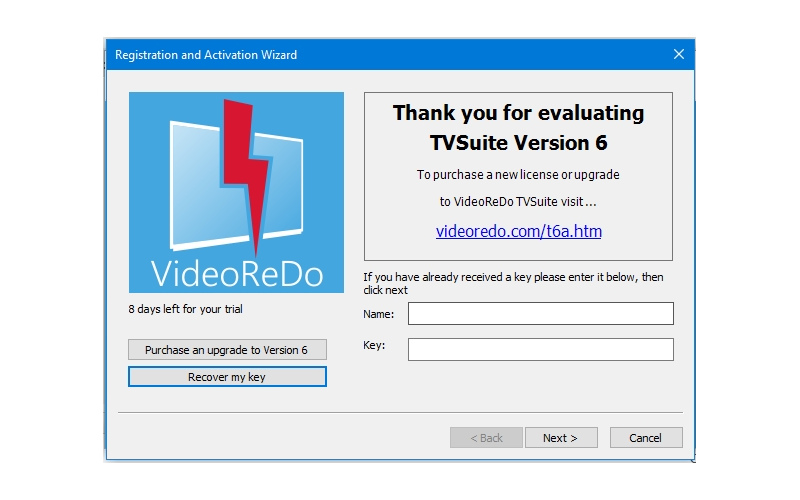
Task: Click the 'Registration and Activation Wizard' title
Action: (206, 55)
